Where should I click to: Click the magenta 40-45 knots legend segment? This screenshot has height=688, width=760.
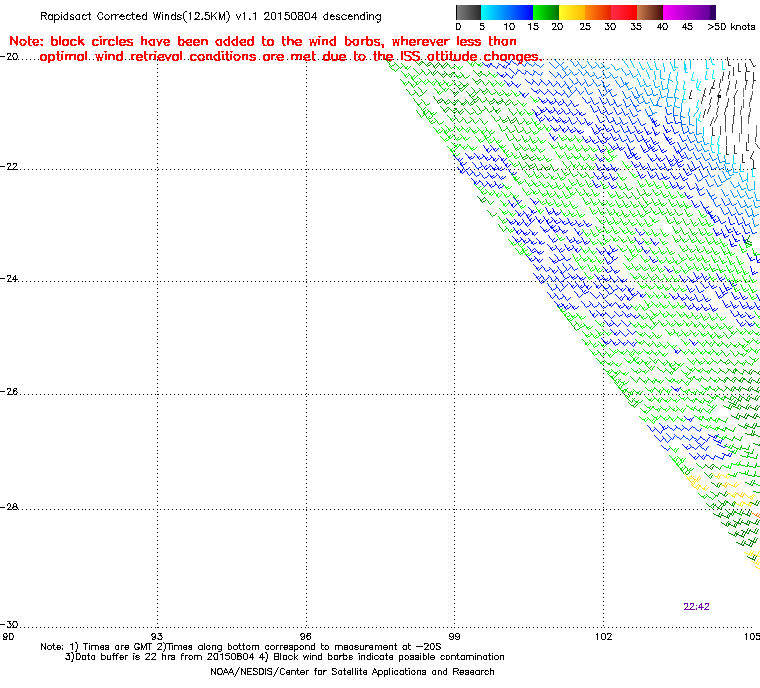pyautogui.click(x=676, y=12)
